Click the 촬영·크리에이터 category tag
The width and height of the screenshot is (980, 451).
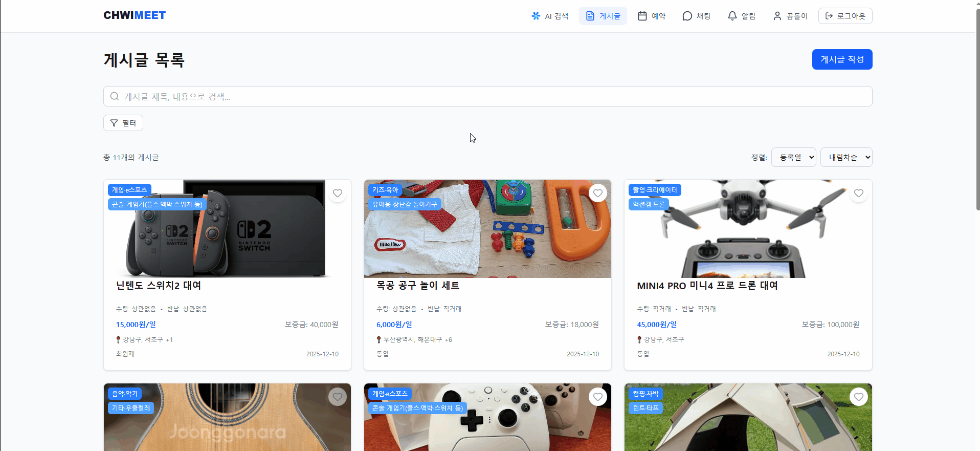tap(655, 190)
